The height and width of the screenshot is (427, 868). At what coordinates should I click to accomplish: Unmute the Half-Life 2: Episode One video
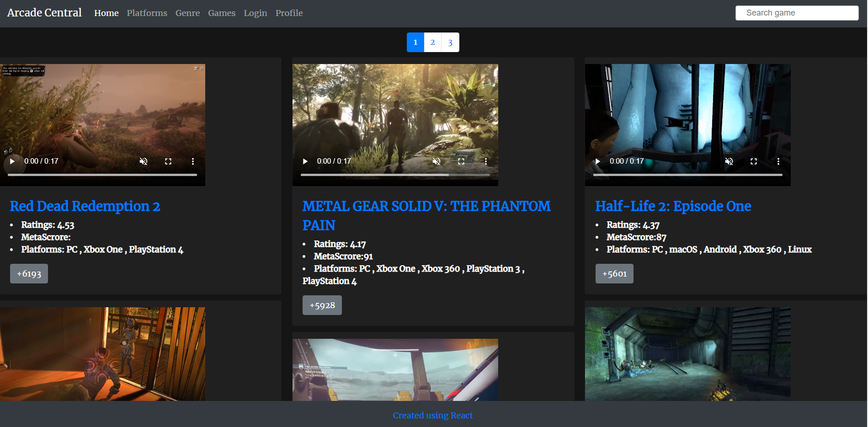click(x=729, y=161)
